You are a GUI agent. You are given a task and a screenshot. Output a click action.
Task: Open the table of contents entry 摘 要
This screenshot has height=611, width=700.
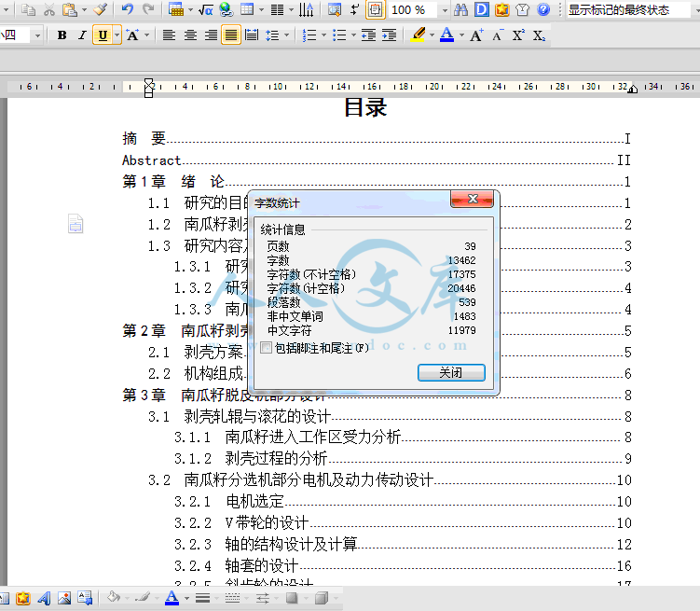coord(377,138)
